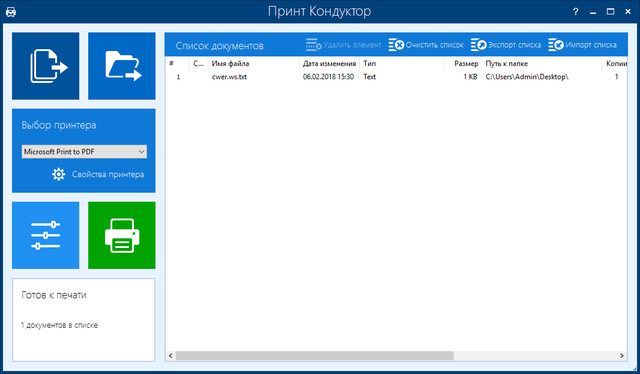640x374 pixels.
Task: Click the scrollbar right arrow
Action: (622, 356)
